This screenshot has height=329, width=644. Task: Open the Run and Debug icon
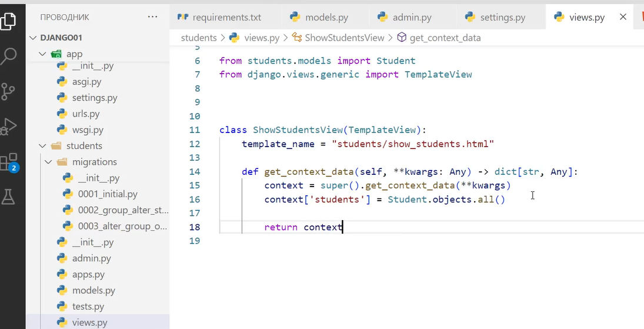[9, 127]
